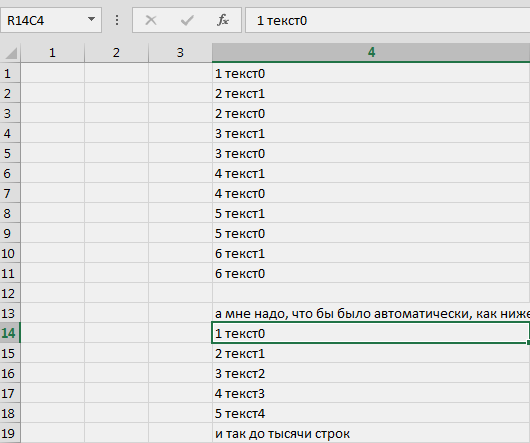Viewport: 530px width, 443px height.
Task: Click the formula bar options dots
Action: click(x=117, y=20)
